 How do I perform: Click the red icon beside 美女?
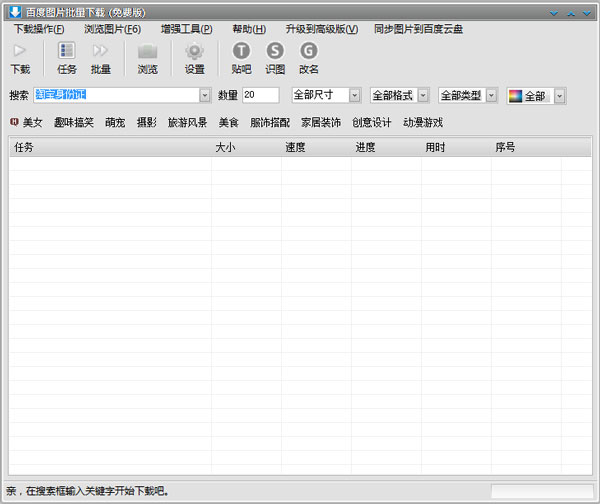14,122
